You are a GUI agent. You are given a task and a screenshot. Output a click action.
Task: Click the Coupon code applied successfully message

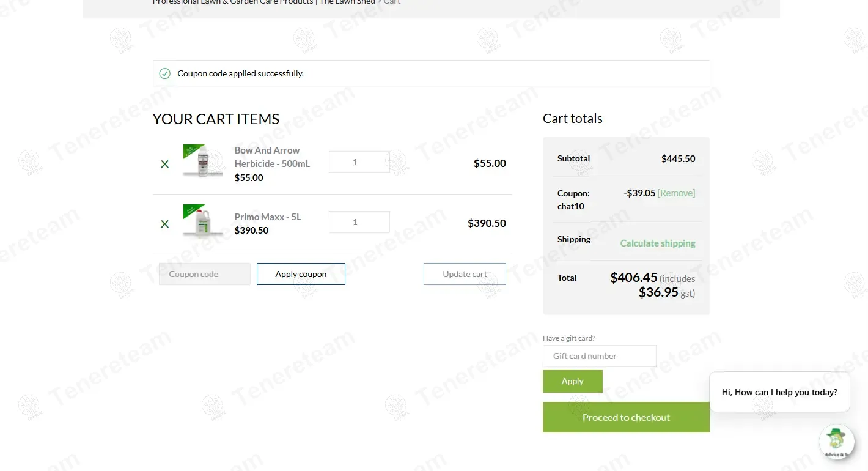pos(241,73)
